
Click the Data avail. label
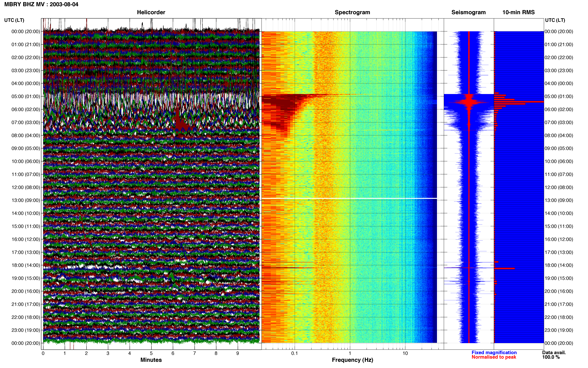tap(554, 352)
